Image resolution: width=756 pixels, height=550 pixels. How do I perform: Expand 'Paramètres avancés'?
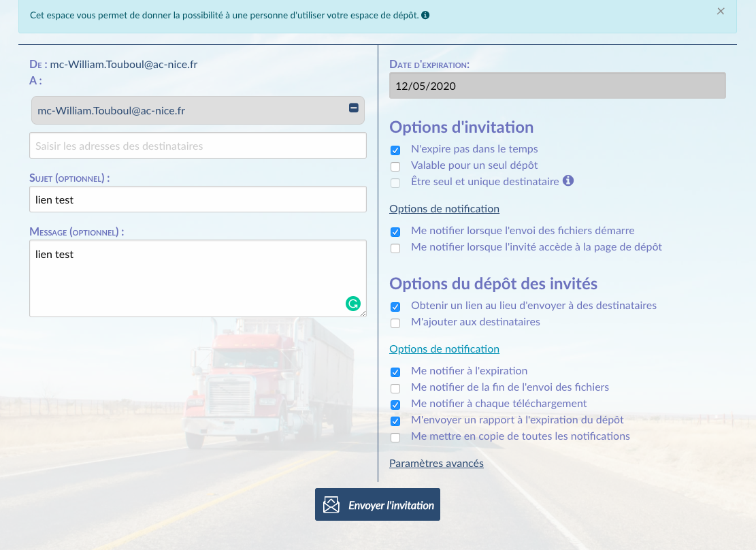click(x=436, y=464)
